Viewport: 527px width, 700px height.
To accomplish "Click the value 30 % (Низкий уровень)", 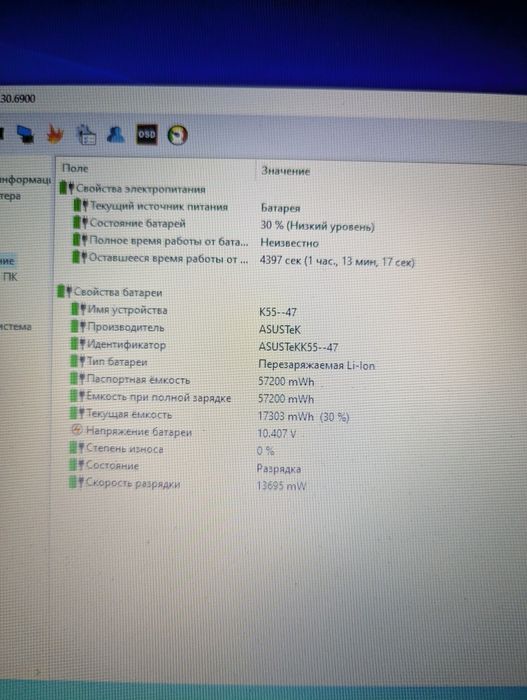I will 317,226.
